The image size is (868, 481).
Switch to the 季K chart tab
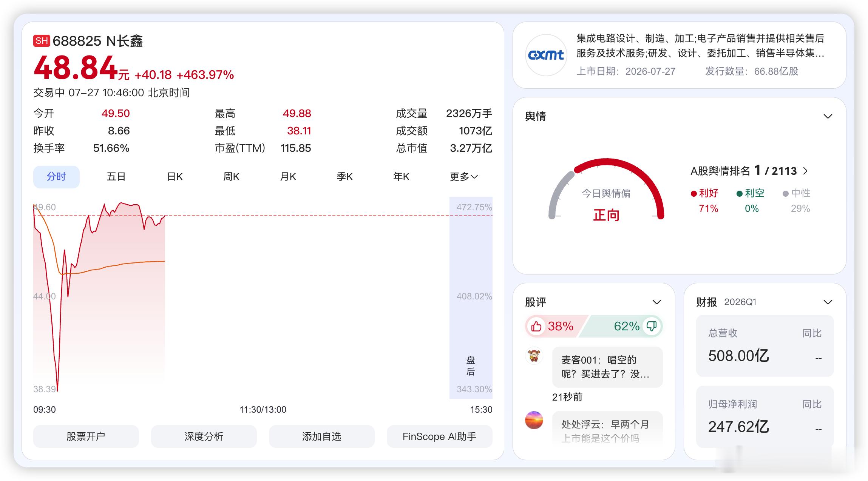tap(344, 177)
